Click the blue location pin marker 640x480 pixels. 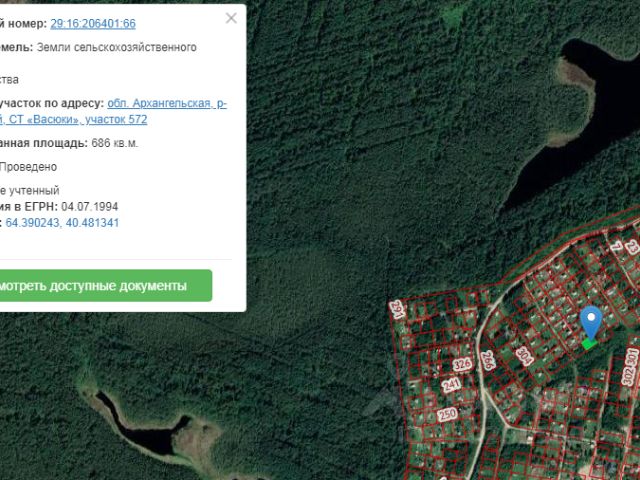591,321
